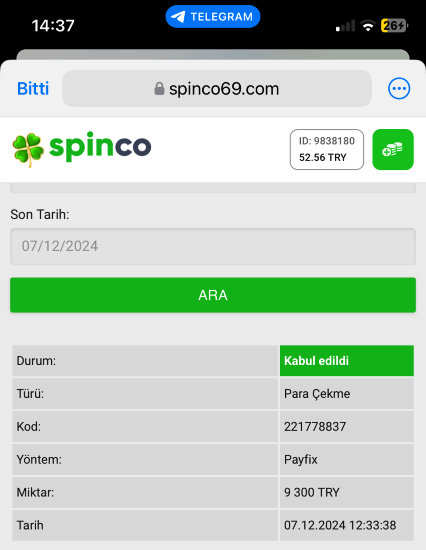The image size is (426, 550).
Task: Tap the cellular signal bars
Action: pos(345,26)
